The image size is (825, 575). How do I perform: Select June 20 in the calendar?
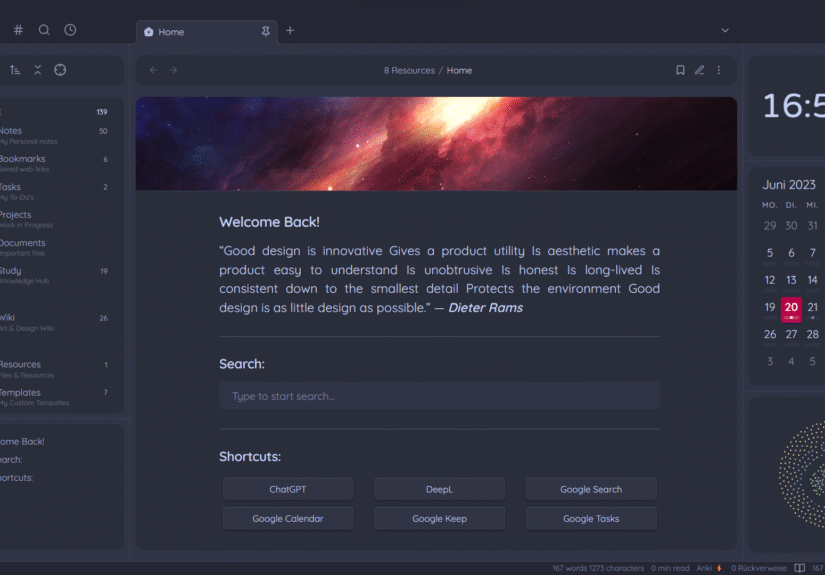point(791,308)
